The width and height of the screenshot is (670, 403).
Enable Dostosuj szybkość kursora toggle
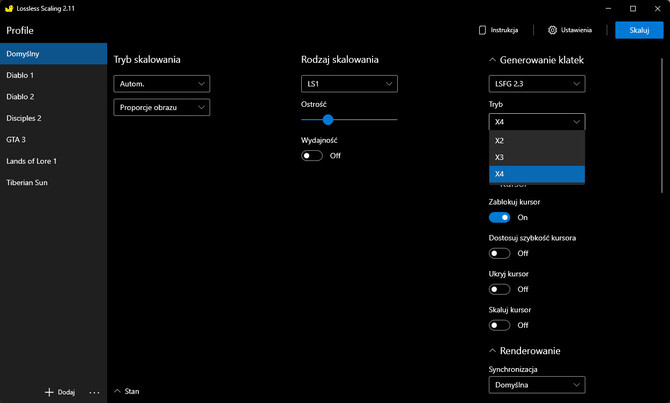[499, 253]
